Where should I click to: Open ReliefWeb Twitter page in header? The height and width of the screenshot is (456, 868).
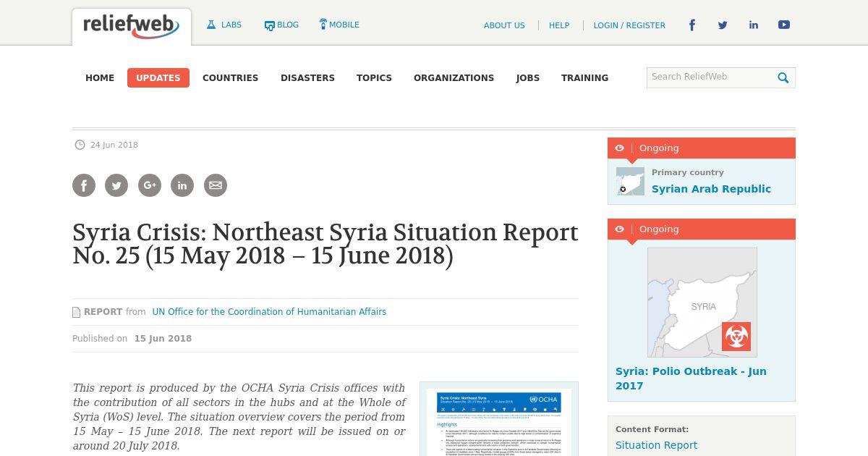[723, 25]
